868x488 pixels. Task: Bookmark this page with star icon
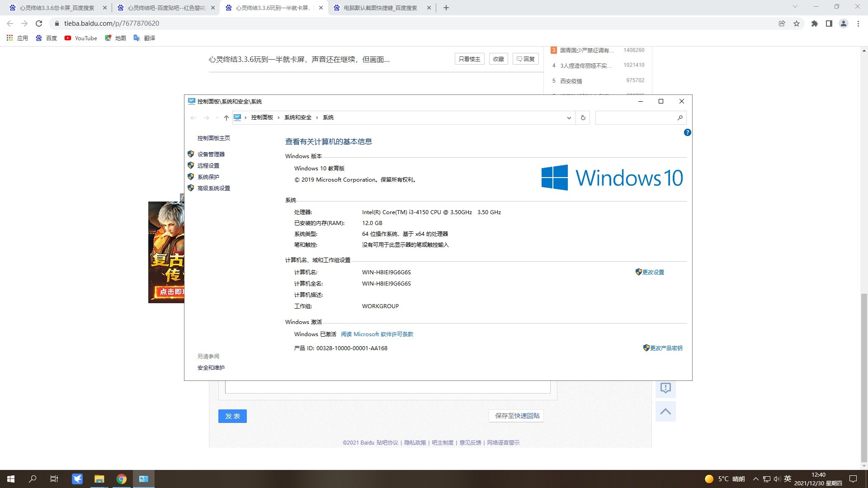[x=796, y=23]
